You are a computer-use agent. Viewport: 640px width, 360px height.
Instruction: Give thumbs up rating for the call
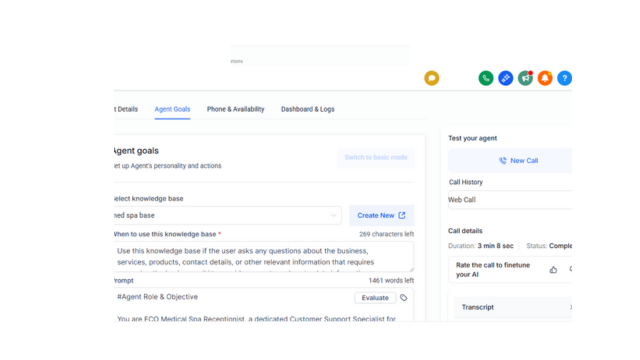click(553, 269)
